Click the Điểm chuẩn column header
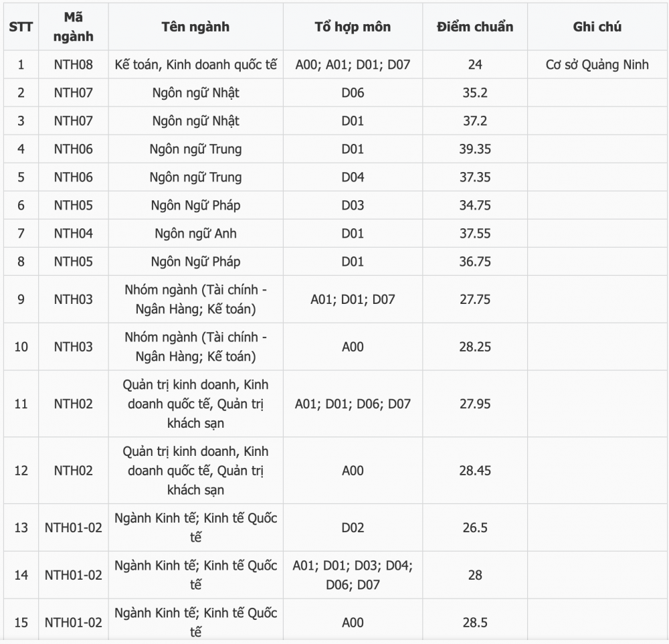Image resolution: width=669 pixels, height=644 pixels. [x=475, y=27]
